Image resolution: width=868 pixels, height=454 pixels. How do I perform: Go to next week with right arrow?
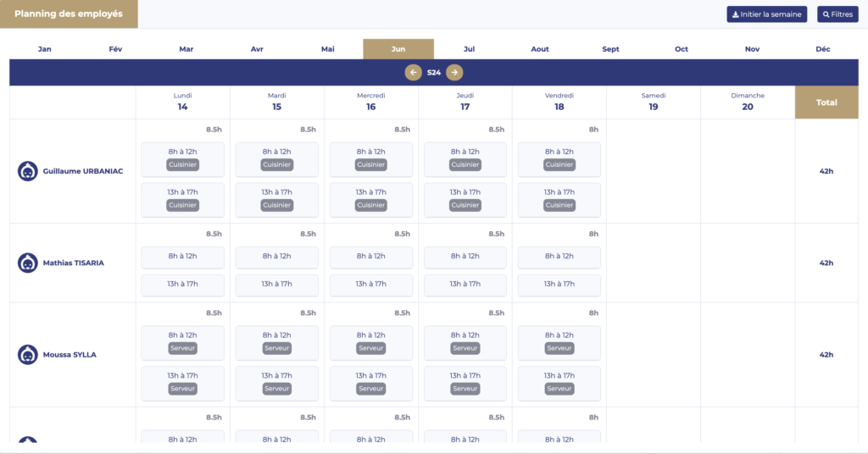pos(455,73)
